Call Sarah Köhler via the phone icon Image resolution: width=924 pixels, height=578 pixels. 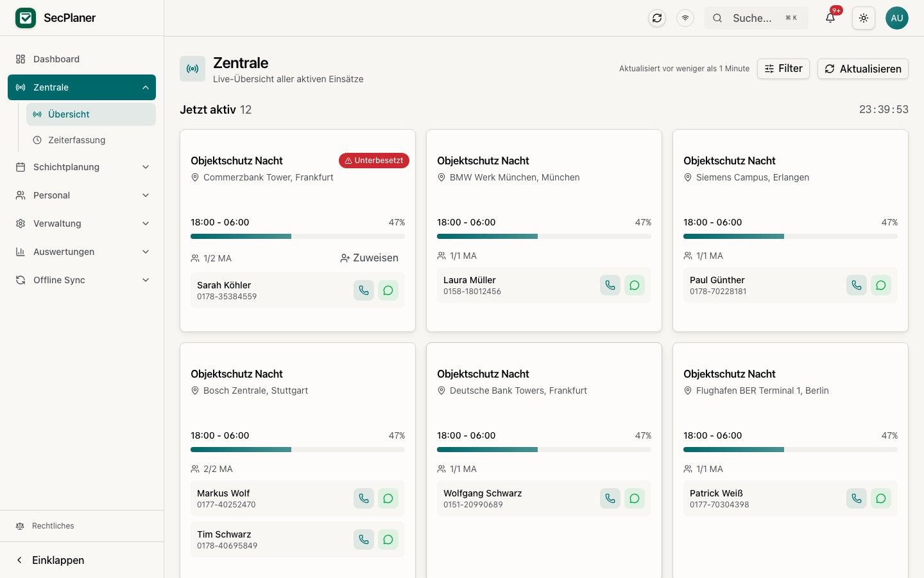(x=364, y=290)
